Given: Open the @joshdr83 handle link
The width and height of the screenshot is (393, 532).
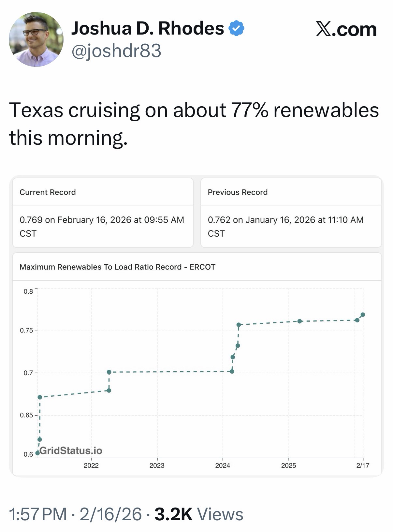Looking at the screenshot, I should pos(116,51).
